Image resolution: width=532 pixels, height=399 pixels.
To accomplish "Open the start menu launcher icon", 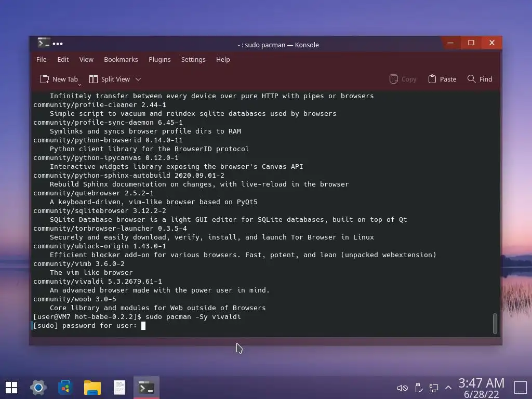I will click(11, 388).
